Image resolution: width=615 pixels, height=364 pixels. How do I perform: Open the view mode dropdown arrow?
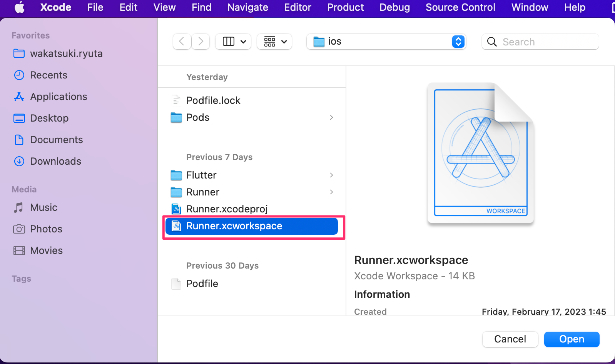pos(243,42)
